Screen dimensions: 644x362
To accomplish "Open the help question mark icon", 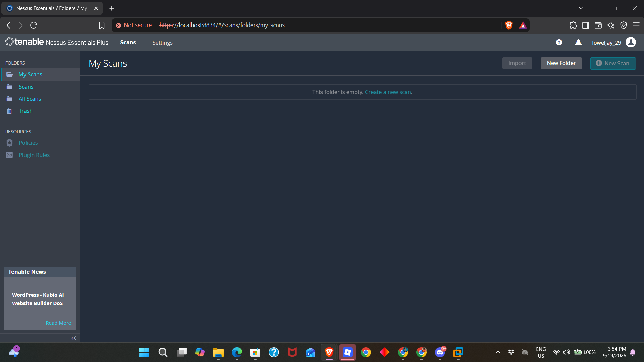I will click(x=559, y=43).
